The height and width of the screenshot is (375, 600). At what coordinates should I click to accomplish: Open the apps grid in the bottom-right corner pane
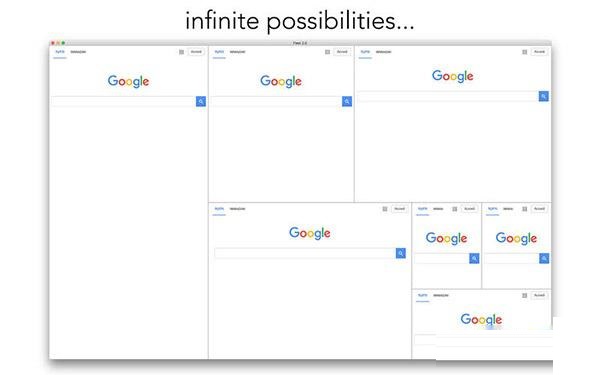(525, 295)
